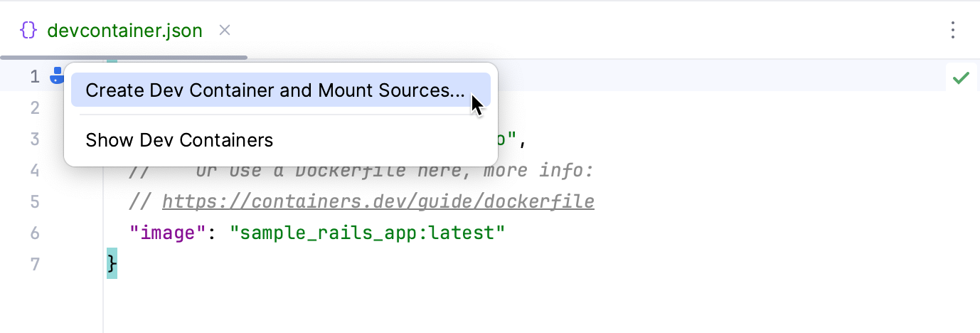
Task: Click line number 7 in the gutter
Action: (x=34, y=265)
